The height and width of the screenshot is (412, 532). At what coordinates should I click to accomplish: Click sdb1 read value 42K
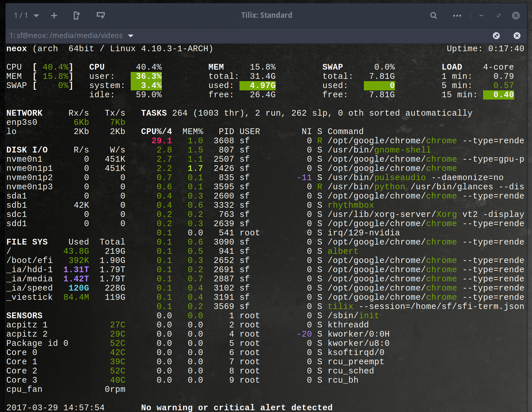tap(81, 205)
